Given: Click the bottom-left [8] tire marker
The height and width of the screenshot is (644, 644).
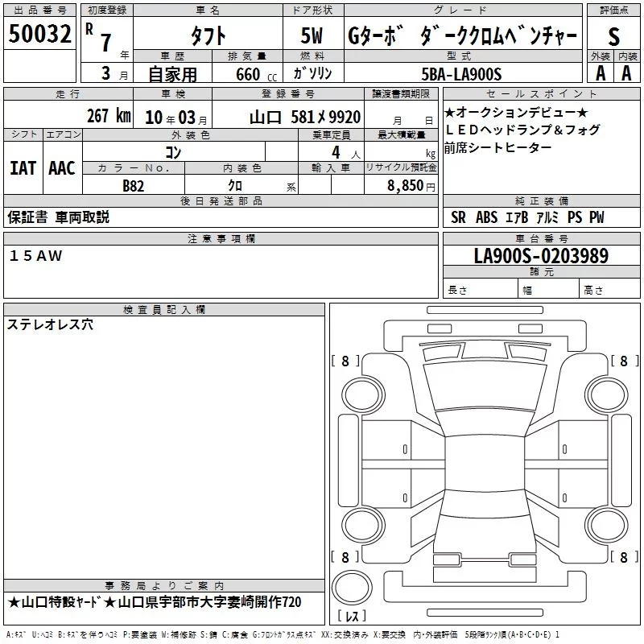Looking at the screenshot, I should pyautogui.click(x=345, y=557).
